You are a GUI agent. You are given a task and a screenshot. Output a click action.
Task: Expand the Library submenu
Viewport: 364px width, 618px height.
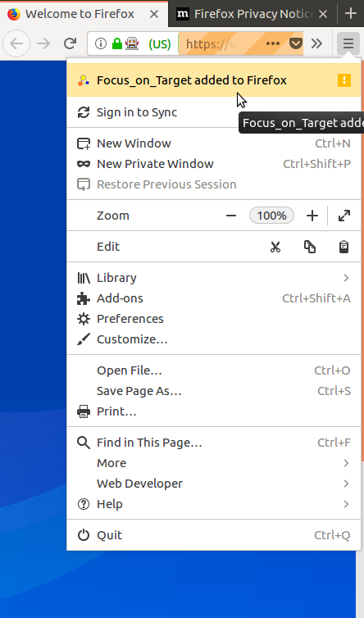point(214,278)
